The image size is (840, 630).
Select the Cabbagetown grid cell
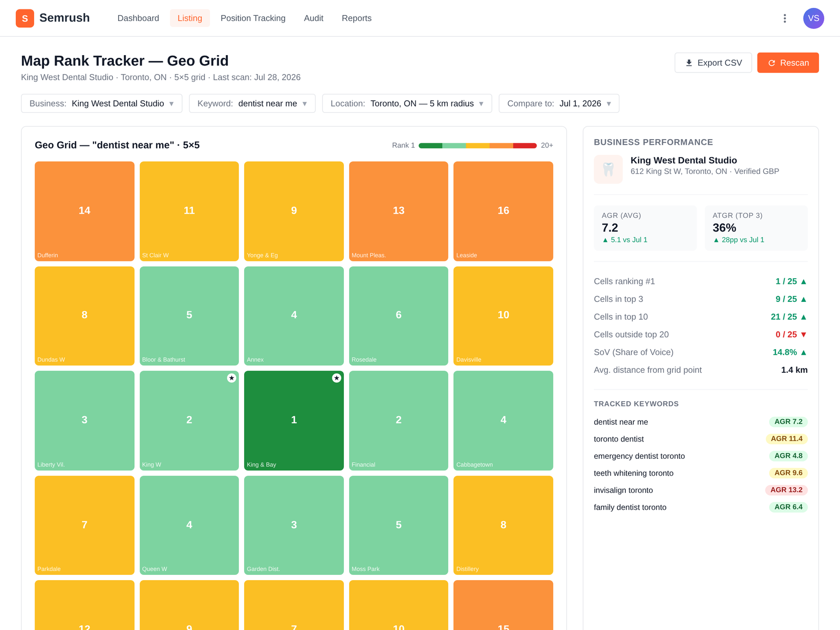(x=503, y=421)
